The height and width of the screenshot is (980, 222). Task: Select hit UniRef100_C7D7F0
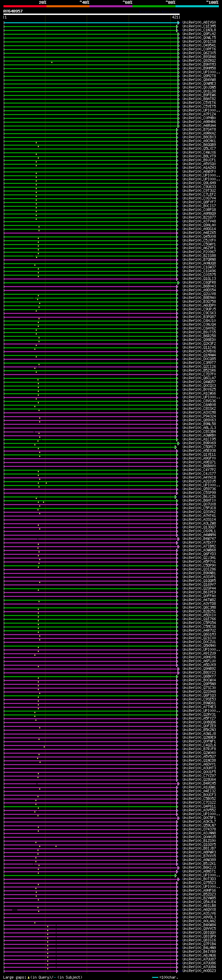coord(199,374)
